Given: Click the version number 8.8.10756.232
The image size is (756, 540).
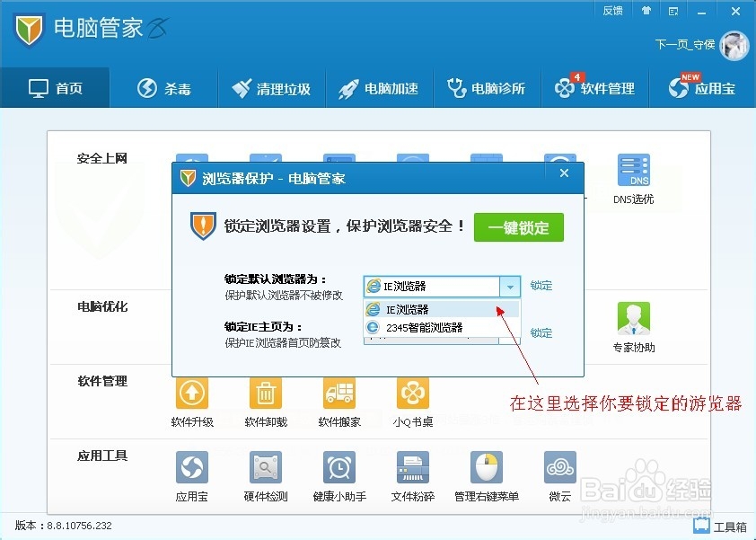Looking at the screenshot, I should [79, 526].
